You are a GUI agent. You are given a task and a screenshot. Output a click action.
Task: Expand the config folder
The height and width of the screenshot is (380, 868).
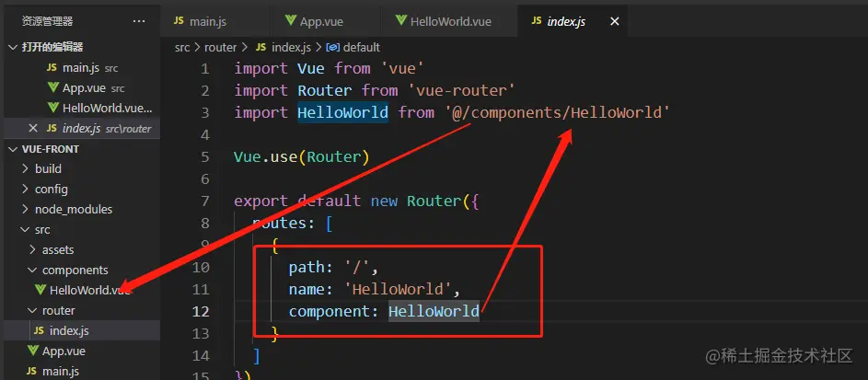(82, 190)
